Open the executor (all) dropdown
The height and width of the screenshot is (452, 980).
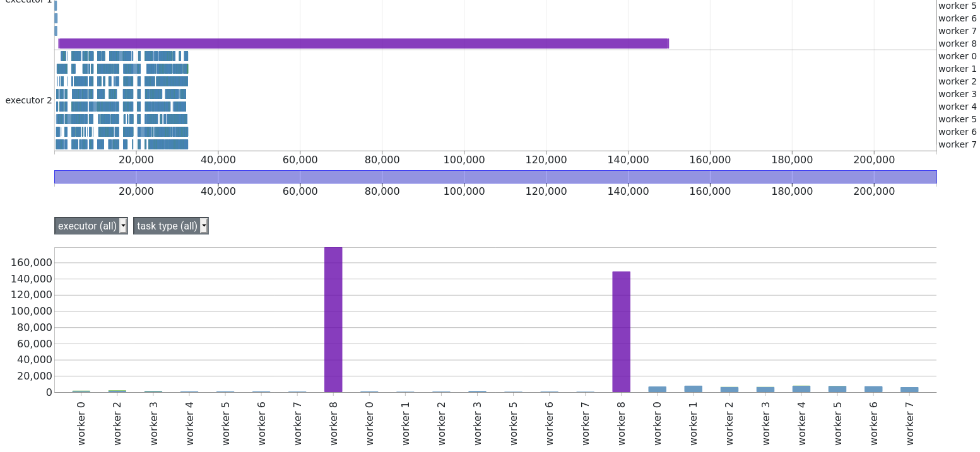pyautogui.click(x=91, y=226)
